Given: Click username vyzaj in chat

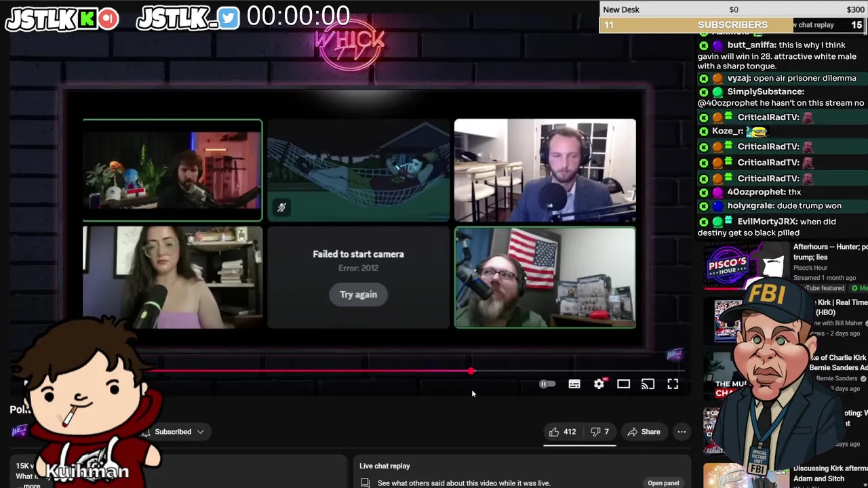Looking at the screenshot, I should [739, 79].
